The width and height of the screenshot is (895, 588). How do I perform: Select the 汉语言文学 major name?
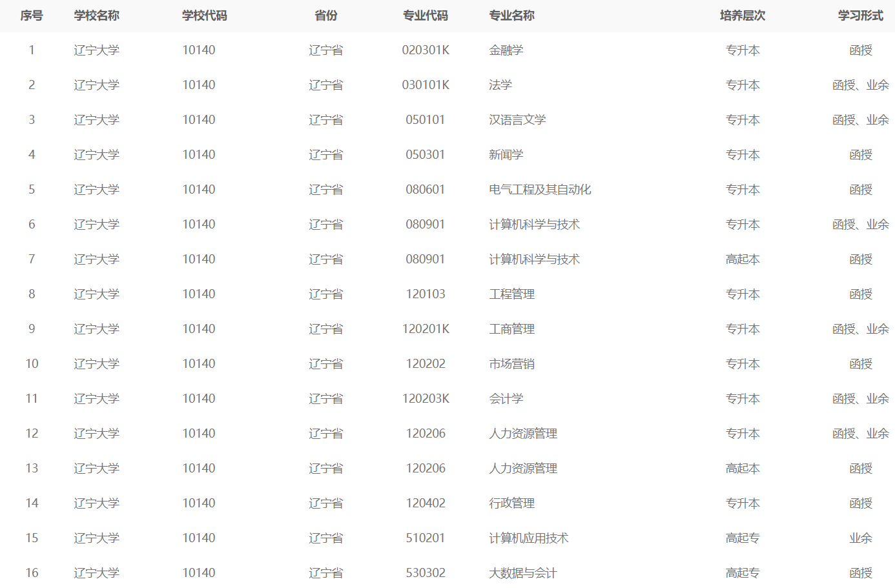(x=517, y=120)
